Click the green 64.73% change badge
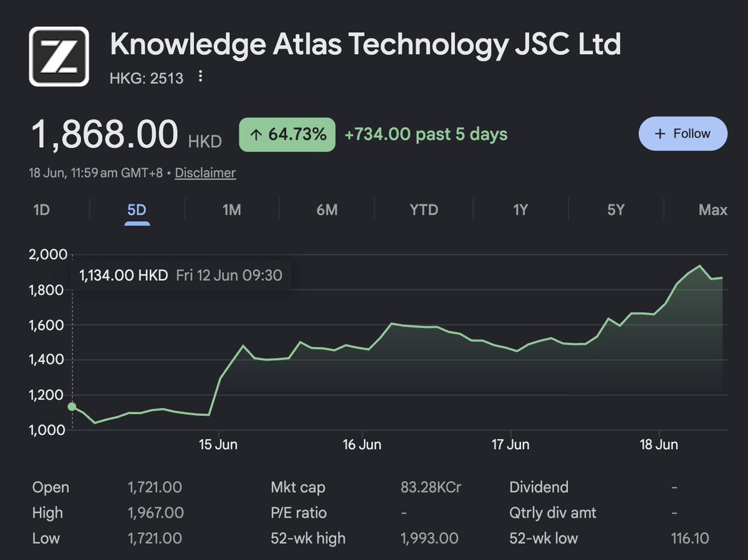The height and width of the screenshot is (560, 748). click(287, 134)
